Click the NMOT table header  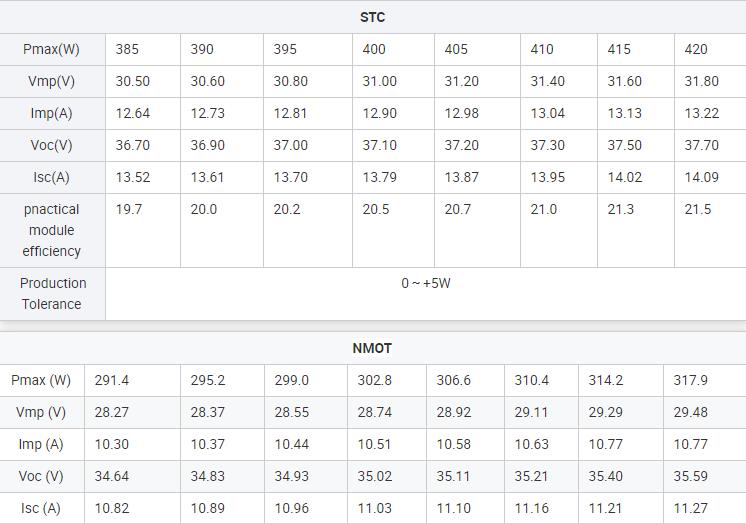click(372, 348)
